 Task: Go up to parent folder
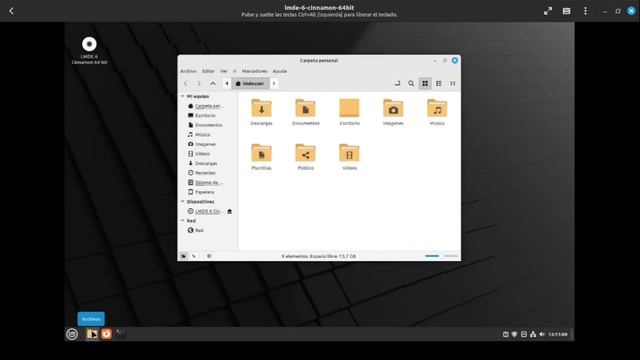point(213,83)
